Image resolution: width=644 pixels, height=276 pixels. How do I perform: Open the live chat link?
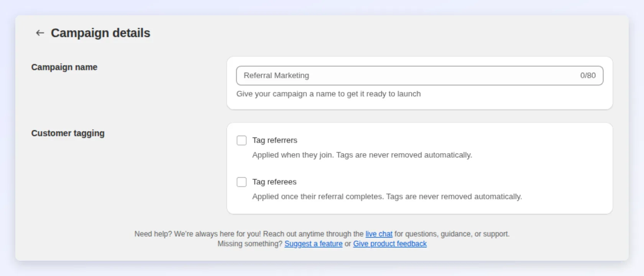(x=379, y=234)
